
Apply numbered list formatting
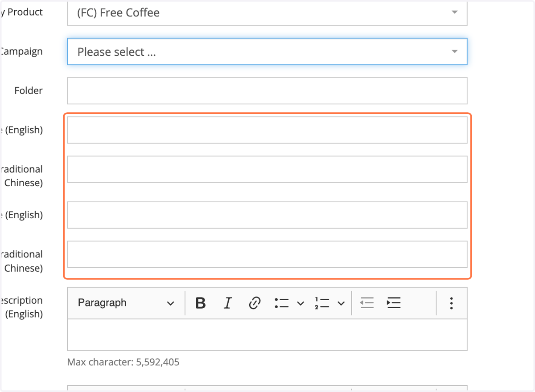coord(322,303)
